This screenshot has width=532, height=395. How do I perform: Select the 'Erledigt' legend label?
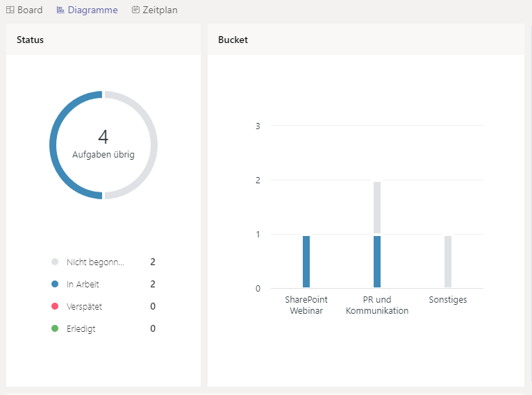(x=81, y=329)
